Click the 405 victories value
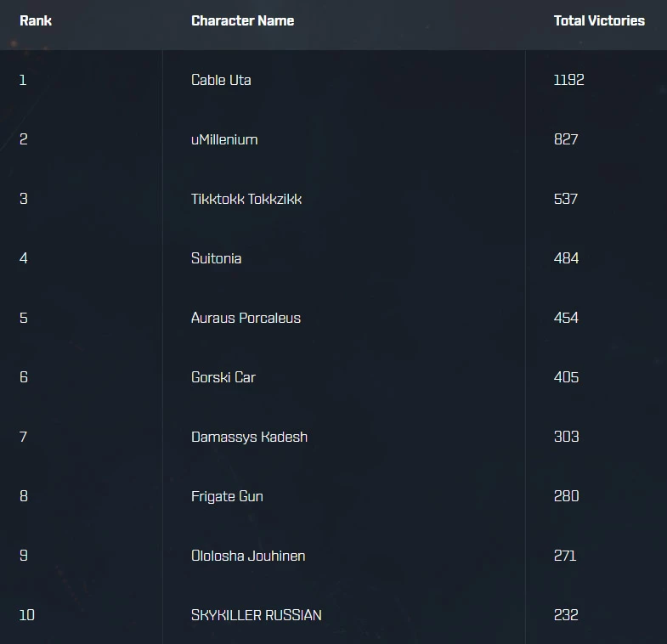This screenshot has height=644, width=667. 566,377
